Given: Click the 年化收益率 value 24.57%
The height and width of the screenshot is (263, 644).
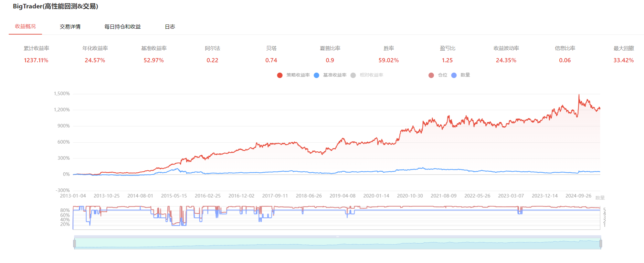Looking at the screenshot, I should pyautogui.click(x=95, y=60).
